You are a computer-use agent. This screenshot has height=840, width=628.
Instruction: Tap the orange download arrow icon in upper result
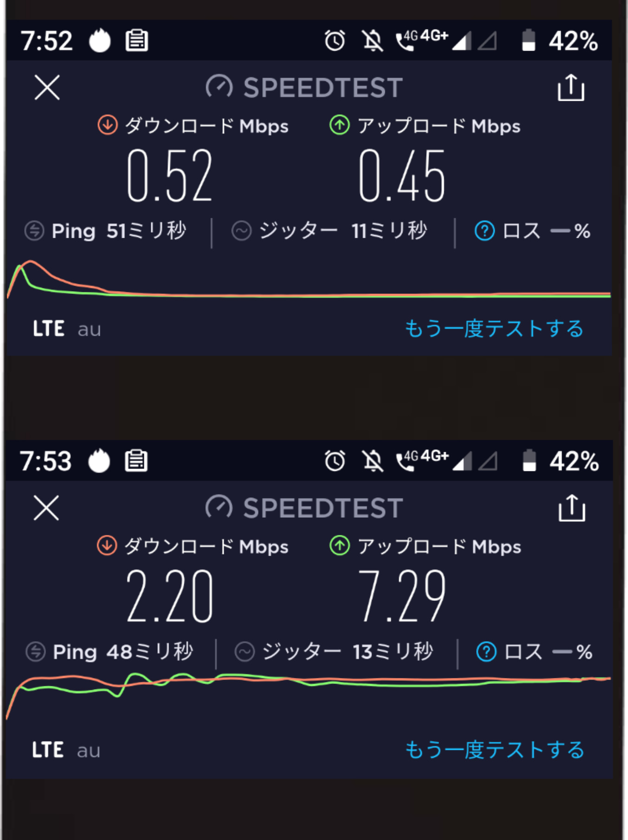pos(108,125)
